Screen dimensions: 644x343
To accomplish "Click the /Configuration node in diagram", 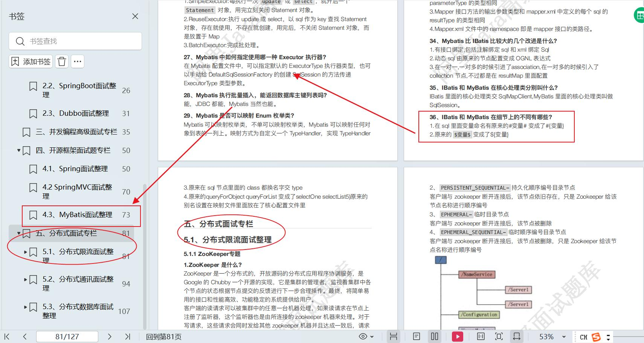I will [479, 314].
